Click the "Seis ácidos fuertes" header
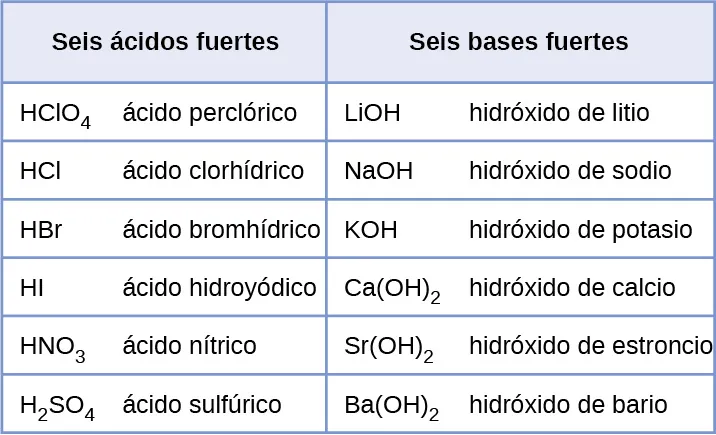Viewport: 716px width, 435px height. 165,42
